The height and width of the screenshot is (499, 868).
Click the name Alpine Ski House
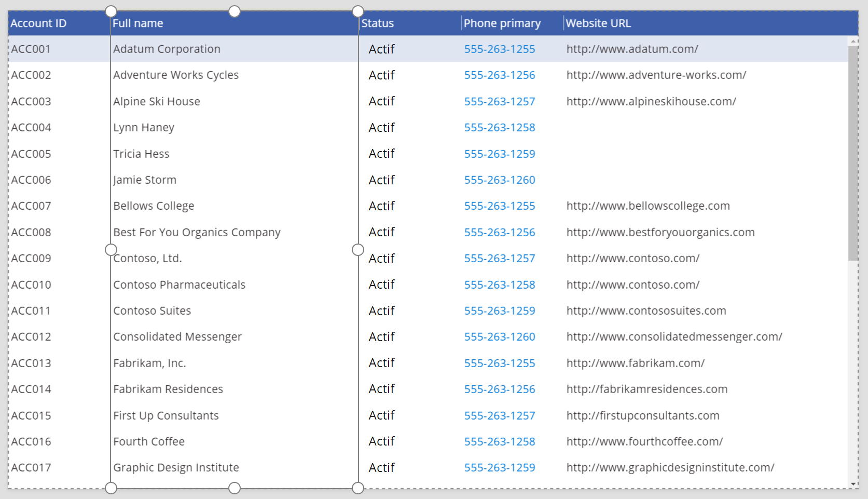pos(157,102)
